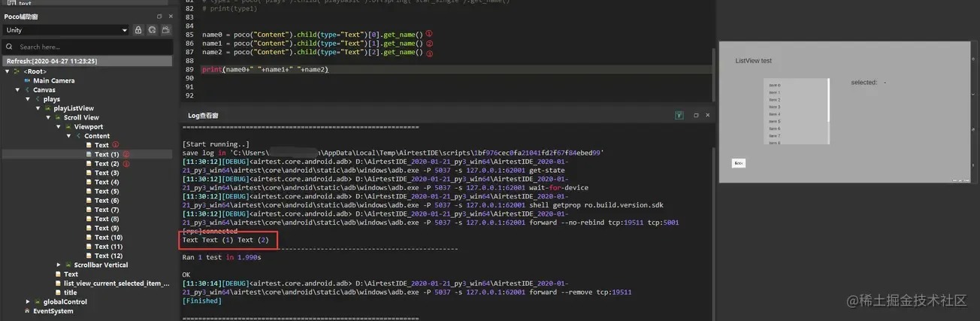Select the Text (10) node
980x321 pixels.
click(x=108, y=238)
